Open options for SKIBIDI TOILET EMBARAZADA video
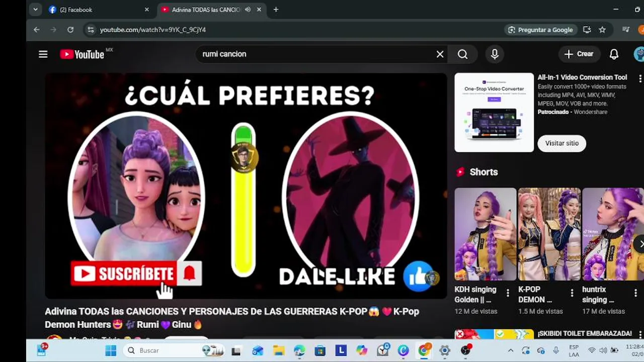Screen dimensions: 644x362 [640, 334]
